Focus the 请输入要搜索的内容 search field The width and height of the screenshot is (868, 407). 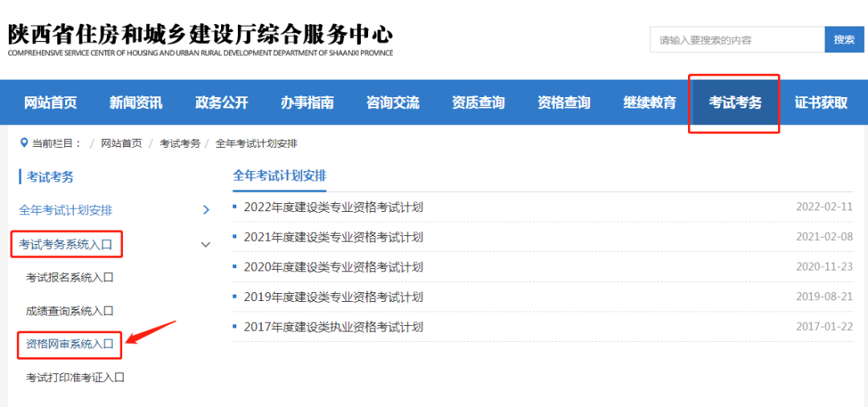point(737,40)
